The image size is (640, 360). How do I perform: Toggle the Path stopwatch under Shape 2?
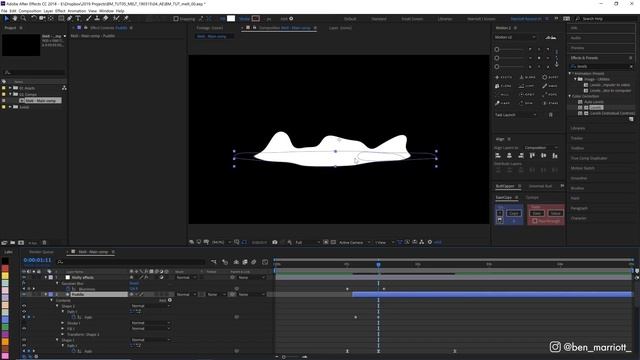[74, 317]
